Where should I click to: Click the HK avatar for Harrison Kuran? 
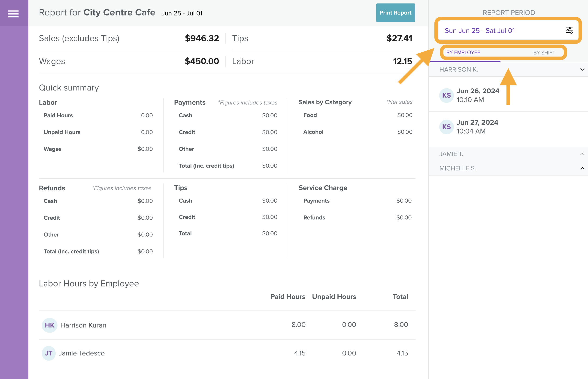49,325
